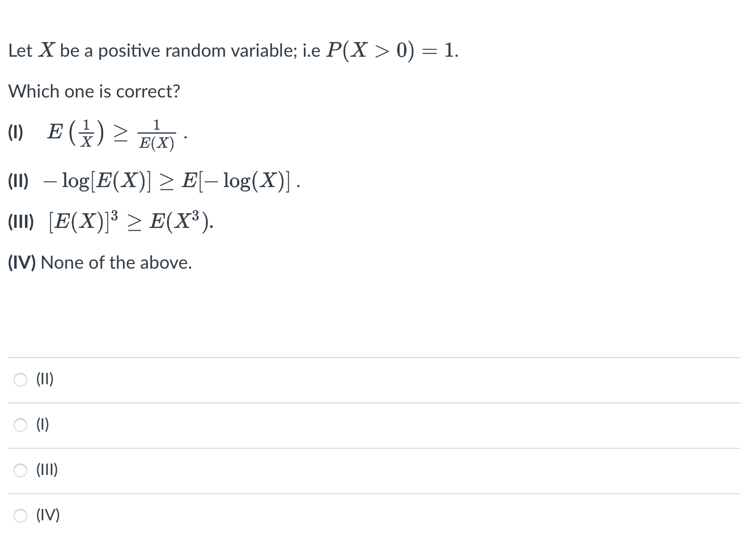Click the answer row containing (III)

(227, 470)
